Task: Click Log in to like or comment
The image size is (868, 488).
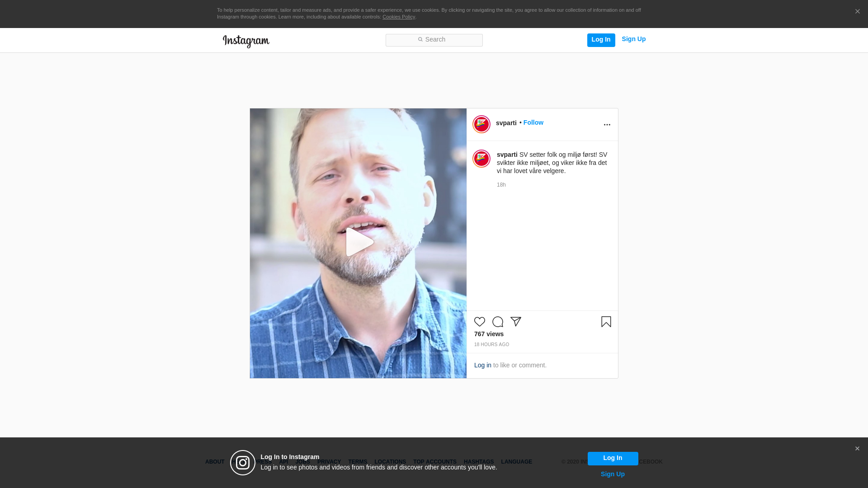Action: tap(482, 365)
